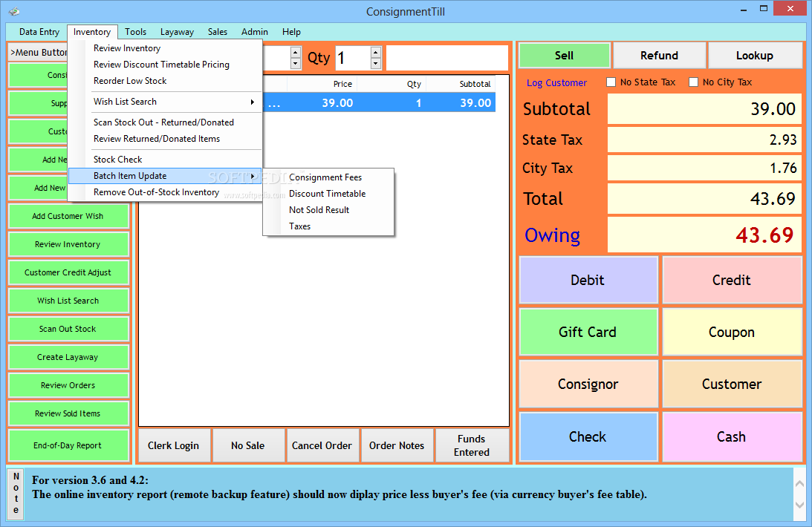Pay with the Check button
This screenshot has height=527, width=812.
point(588,437)
